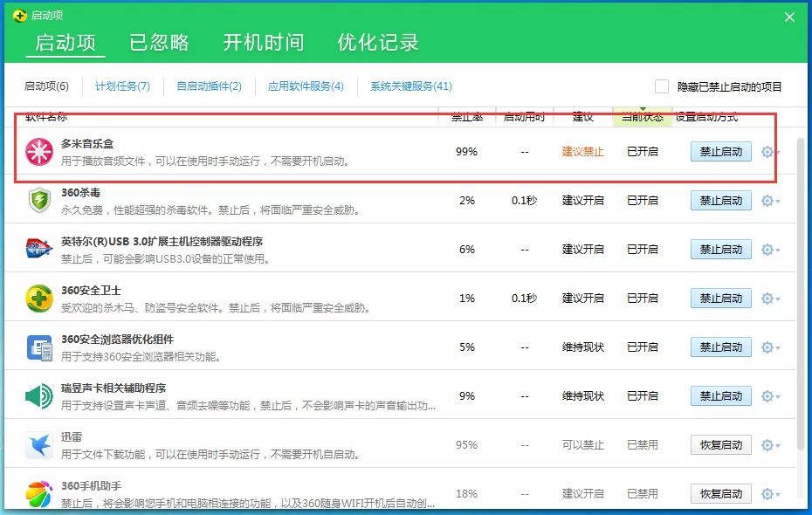Open gear settings for 360安全卫士
The width and height of the screenshot is (812, 515).
[x=770, y=299]
